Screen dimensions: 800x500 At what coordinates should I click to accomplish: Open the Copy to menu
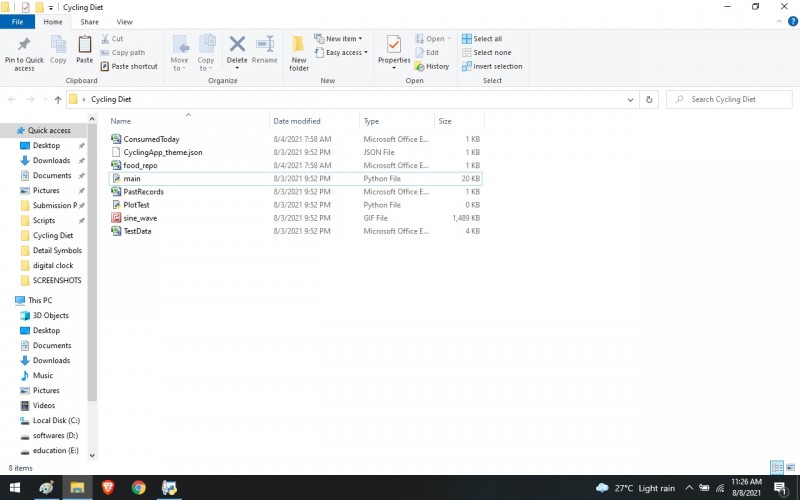(206, 53)
